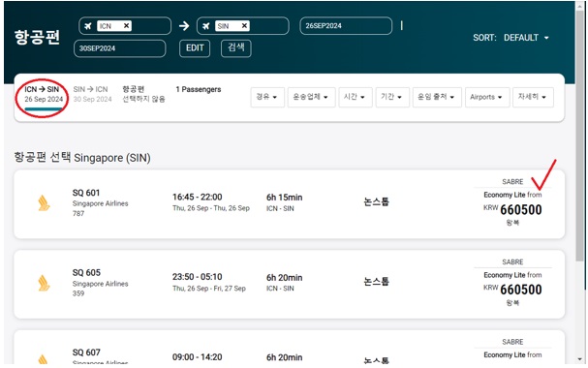Remove the ICN origin airport tag
588x368 pixels.
126,25
